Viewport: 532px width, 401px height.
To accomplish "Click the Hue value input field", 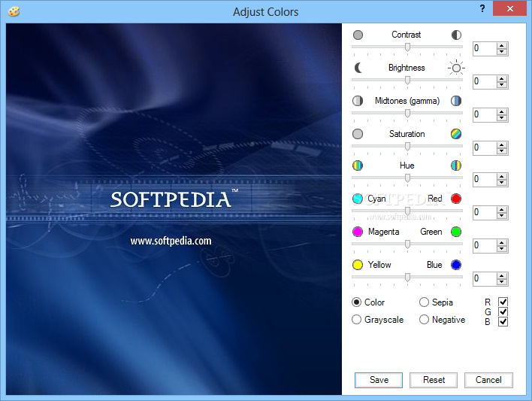I will coord(485,179).
